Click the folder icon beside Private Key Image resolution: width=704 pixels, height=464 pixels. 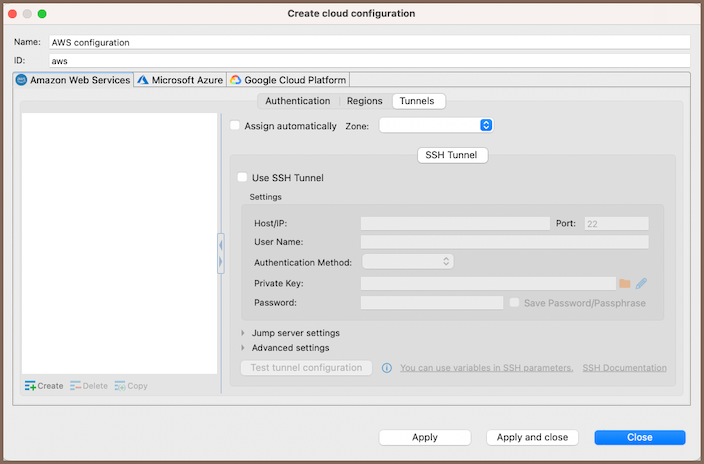point(625,283)
